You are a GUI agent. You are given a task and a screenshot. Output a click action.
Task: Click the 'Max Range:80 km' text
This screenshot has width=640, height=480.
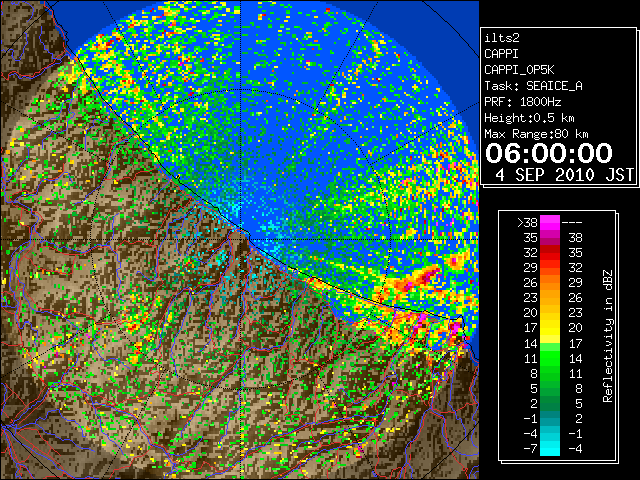[x=536, y=134]
